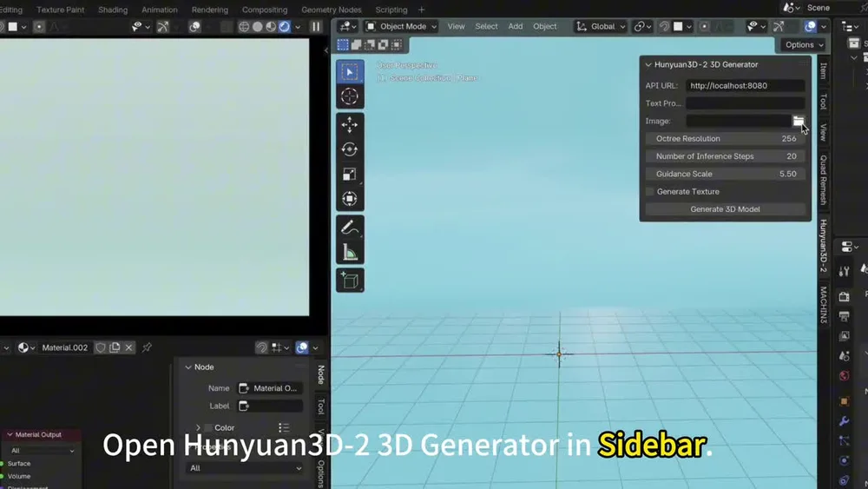Open Modifier properties wrench icon
868x489 pixels.
coord(844,421)
